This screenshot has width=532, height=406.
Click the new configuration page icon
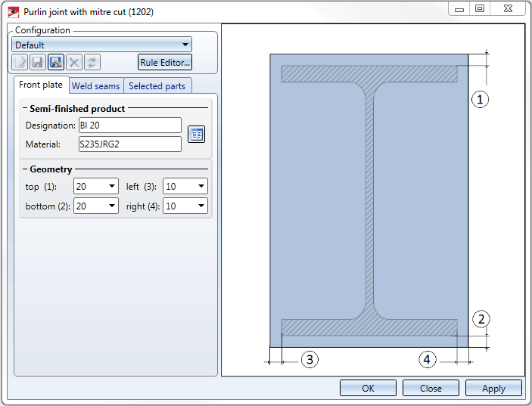20,63
